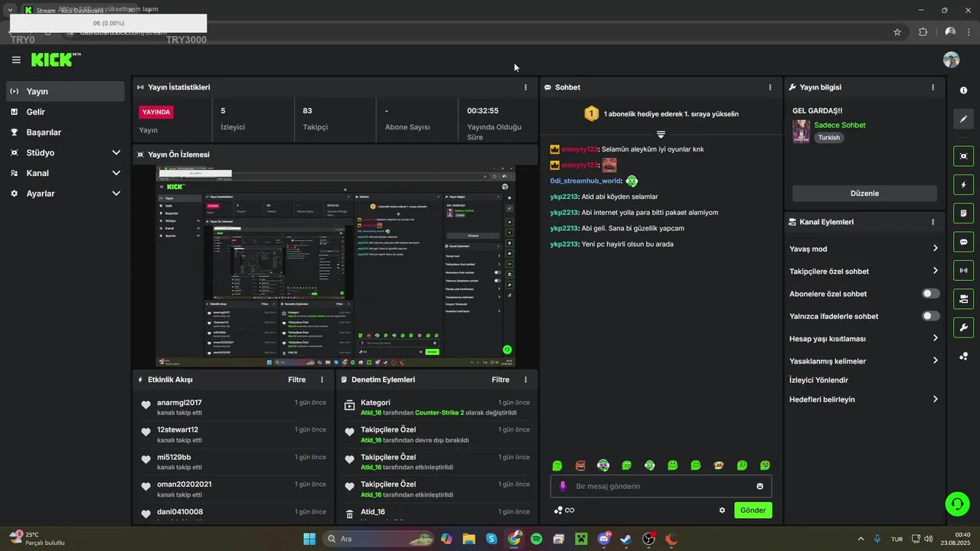Open Yavaş mod options
Screen dimensions: 980x551
coord(864,249)
